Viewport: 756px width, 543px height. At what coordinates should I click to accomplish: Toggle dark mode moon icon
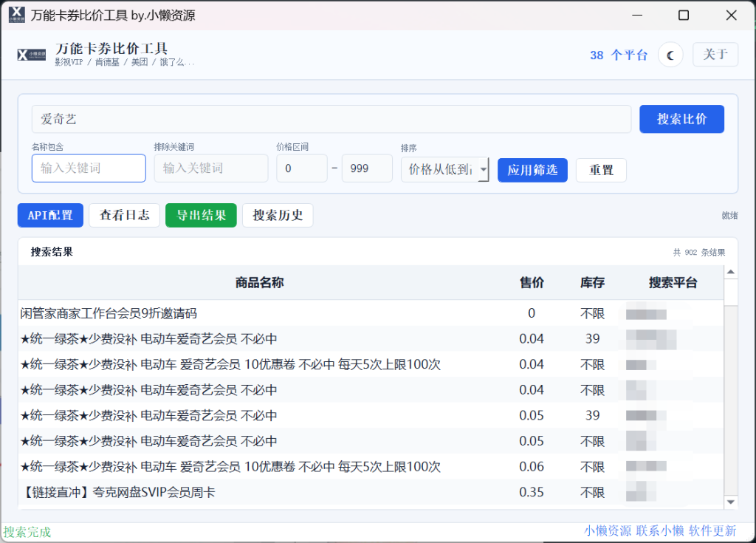click(x=670, y=55)
